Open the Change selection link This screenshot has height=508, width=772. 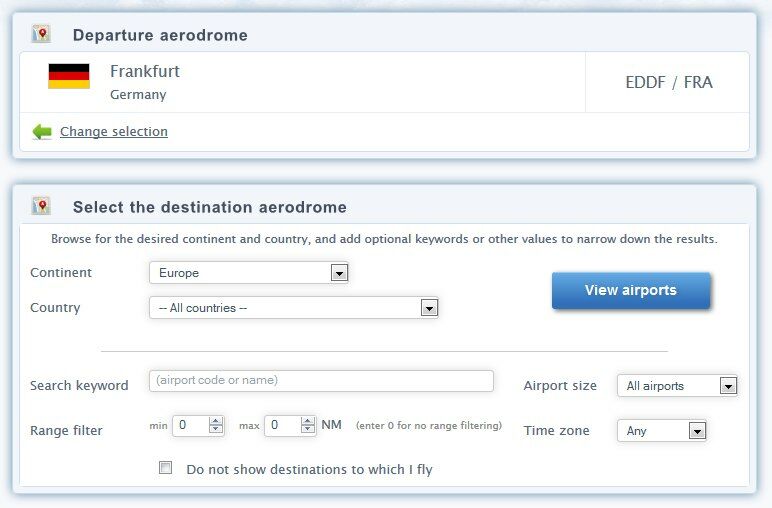[x=114, y=132]
